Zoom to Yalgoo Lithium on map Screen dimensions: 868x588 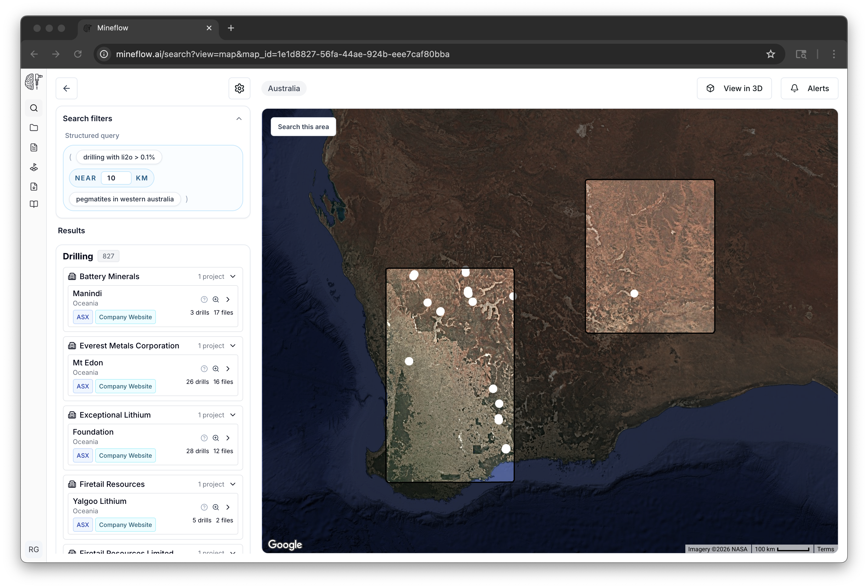(216, 507)
